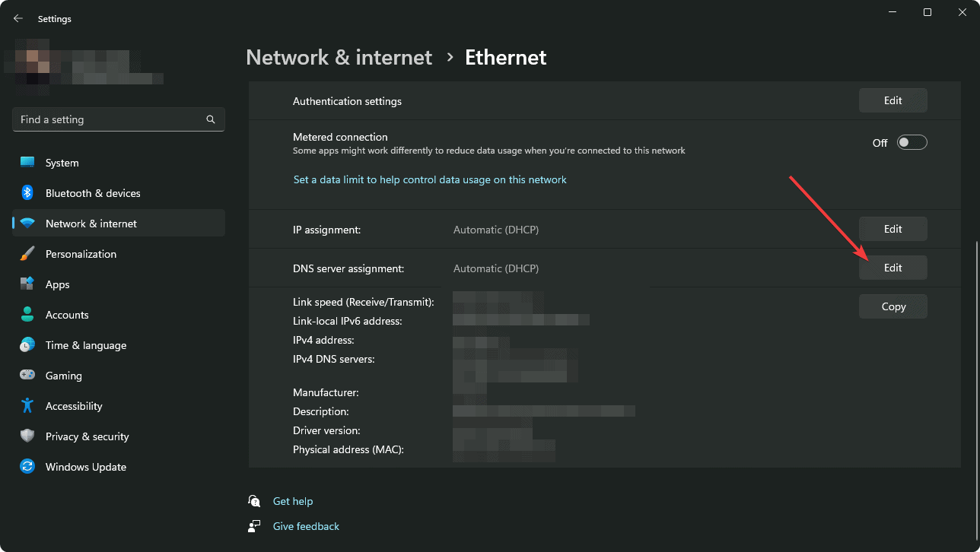Open the Get help link
980x552 pixels.
click(x=293, y=501)
